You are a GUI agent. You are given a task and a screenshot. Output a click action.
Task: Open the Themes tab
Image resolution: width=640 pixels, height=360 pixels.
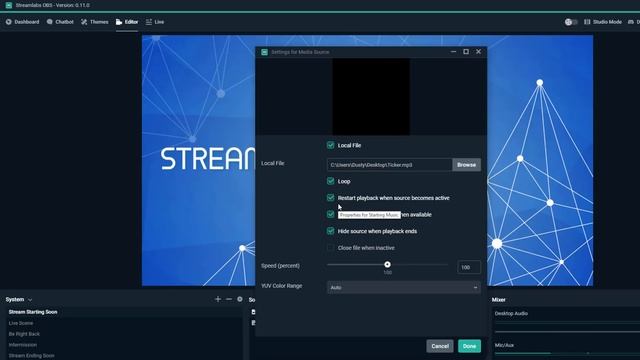(x=94, y=22)
